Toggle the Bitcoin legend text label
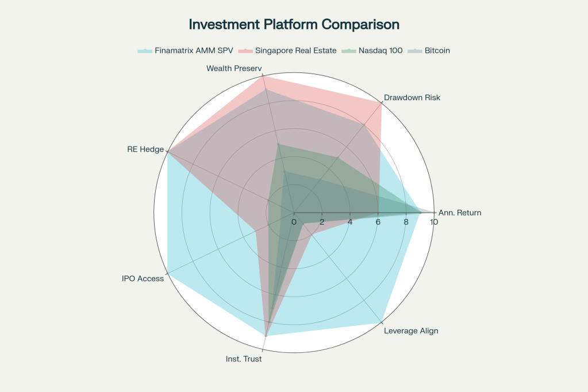 [x=437, y=51]
